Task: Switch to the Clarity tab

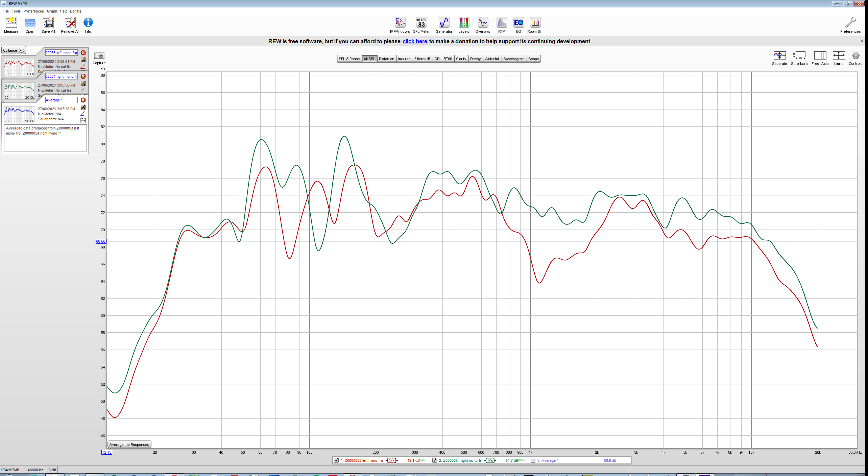Action: (461, 59)
